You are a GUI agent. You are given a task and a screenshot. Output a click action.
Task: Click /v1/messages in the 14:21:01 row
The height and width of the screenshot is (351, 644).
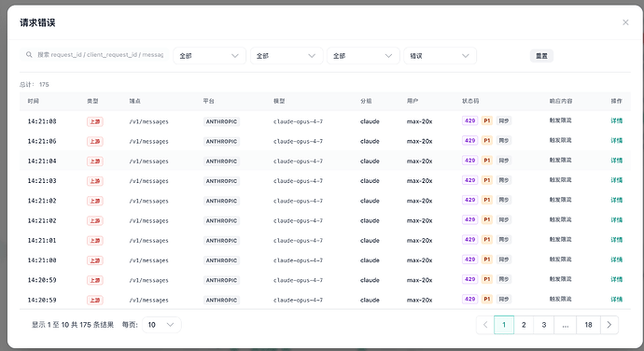[148, 241]
